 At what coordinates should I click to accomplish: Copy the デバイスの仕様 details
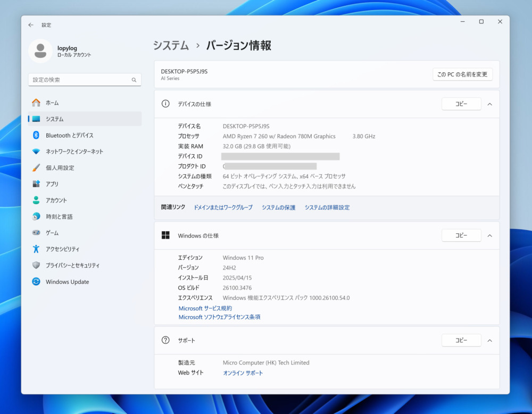tap(461, 104)
